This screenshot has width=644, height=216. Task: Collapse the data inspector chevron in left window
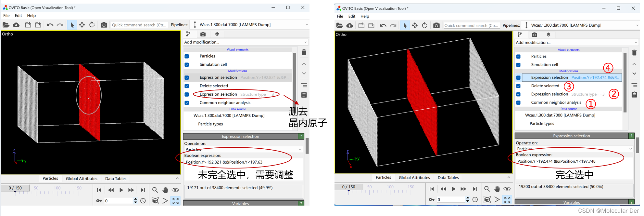point(177,178)
